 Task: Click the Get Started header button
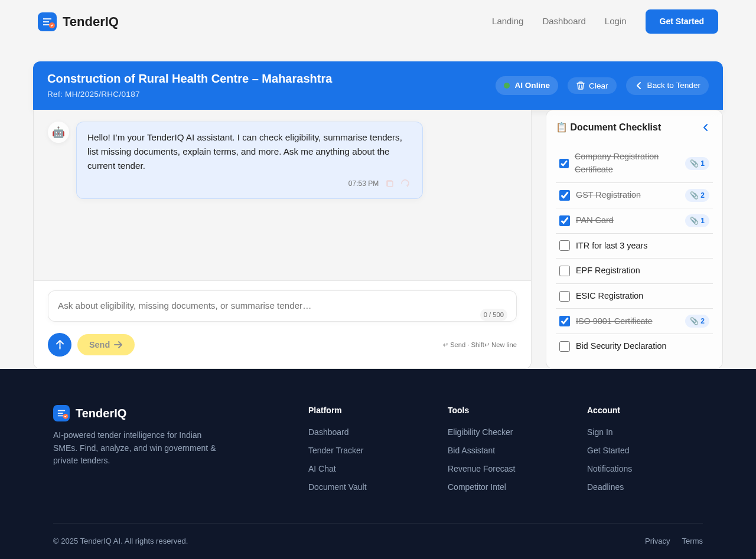click(682, 21)
